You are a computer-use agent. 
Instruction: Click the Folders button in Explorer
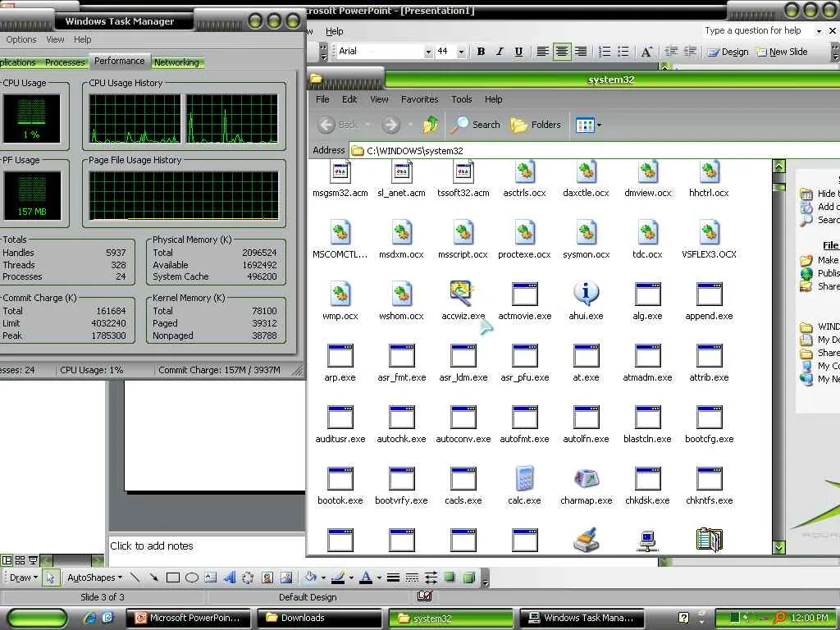point(536,125)
